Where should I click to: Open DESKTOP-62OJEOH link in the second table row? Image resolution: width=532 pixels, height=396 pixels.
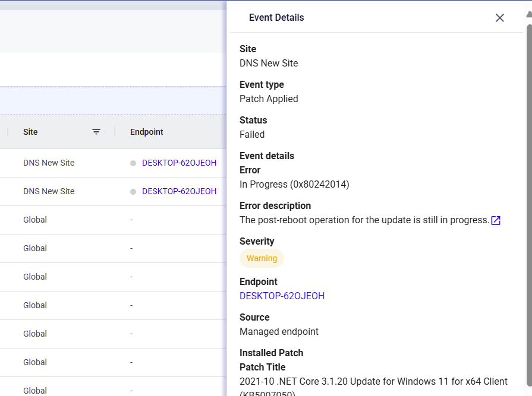pyautogui.click(x=179, y=191)
